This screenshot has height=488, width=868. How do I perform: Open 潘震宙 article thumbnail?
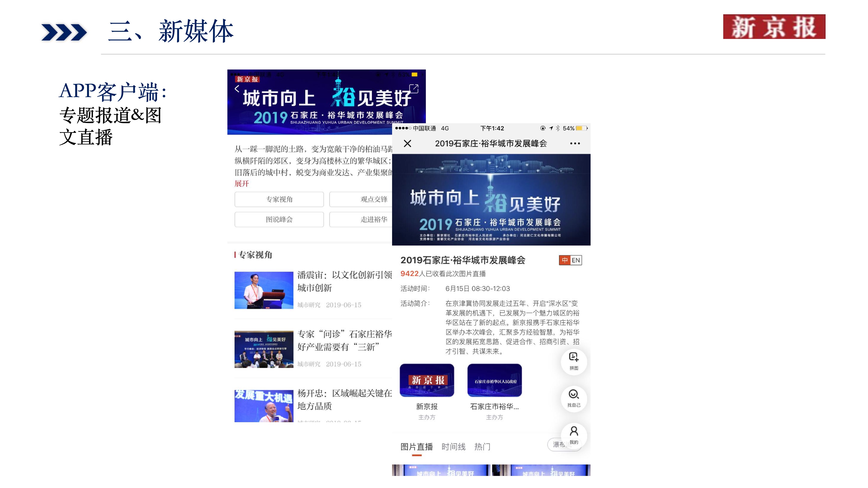pos(264,290)
